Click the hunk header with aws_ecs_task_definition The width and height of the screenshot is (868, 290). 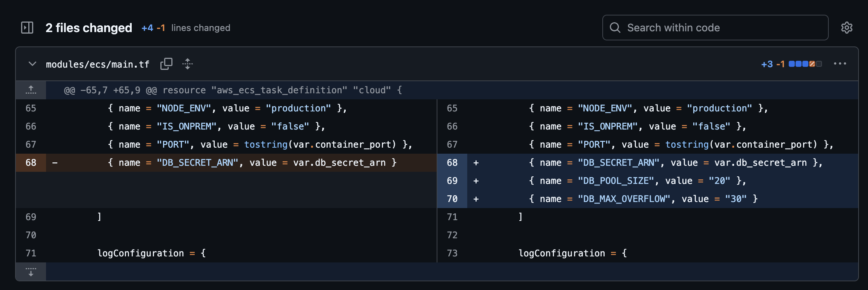[x=233, y=90]
